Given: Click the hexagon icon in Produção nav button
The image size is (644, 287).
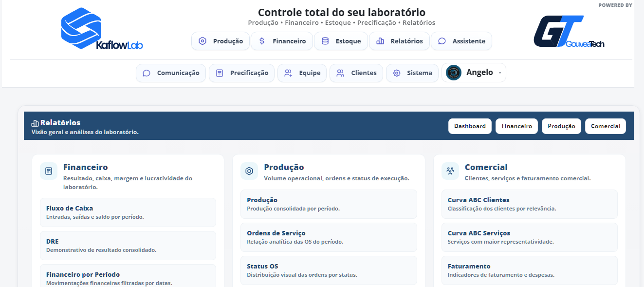Looking at the screenshot, I should [202, 41].
